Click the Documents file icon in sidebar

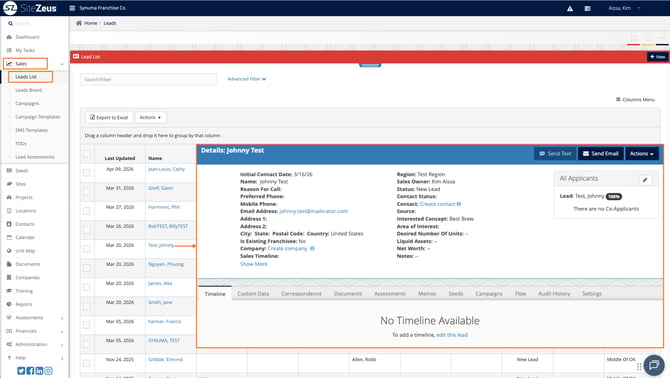[x=9, y=264]
